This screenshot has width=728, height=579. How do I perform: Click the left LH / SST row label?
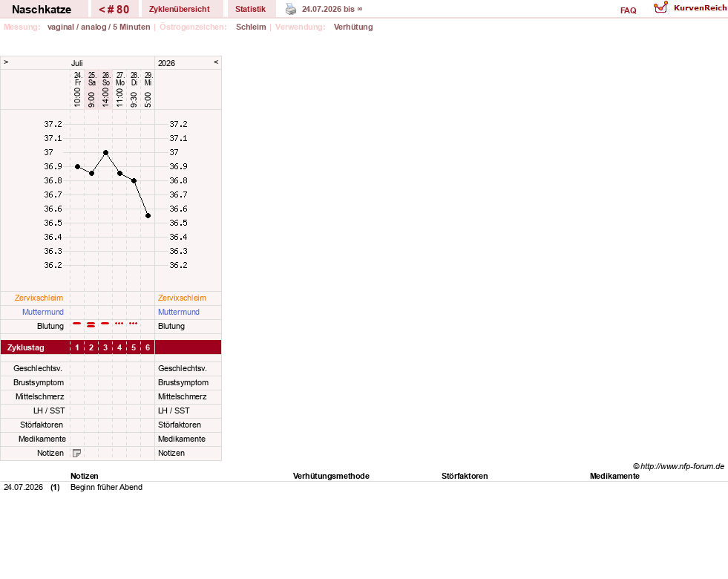click(x=49, y=411)
